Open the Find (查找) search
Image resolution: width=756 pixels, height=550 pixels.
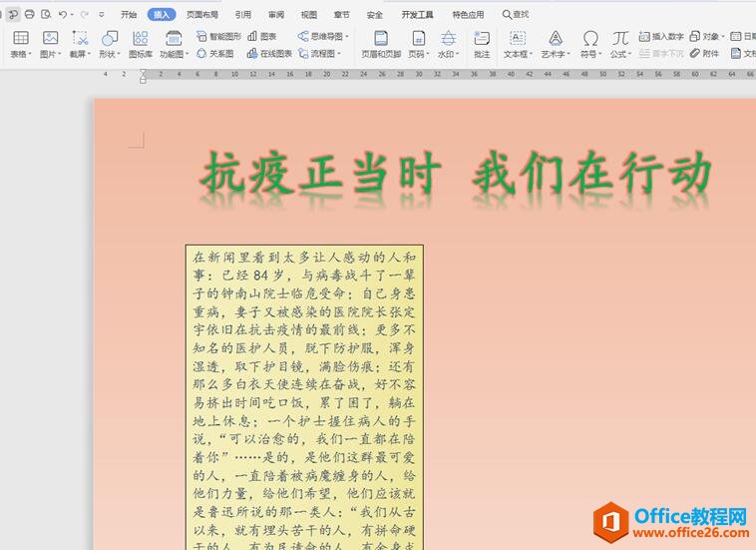point(516,14)
